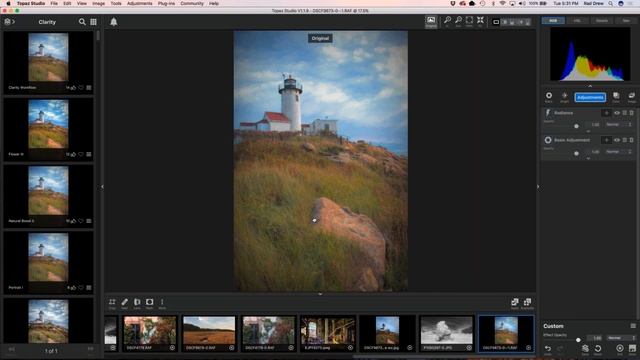Viewport: 640px width, 360px height.
Task: Open the preset search magnifier
Action: click(x=82, y=22)
